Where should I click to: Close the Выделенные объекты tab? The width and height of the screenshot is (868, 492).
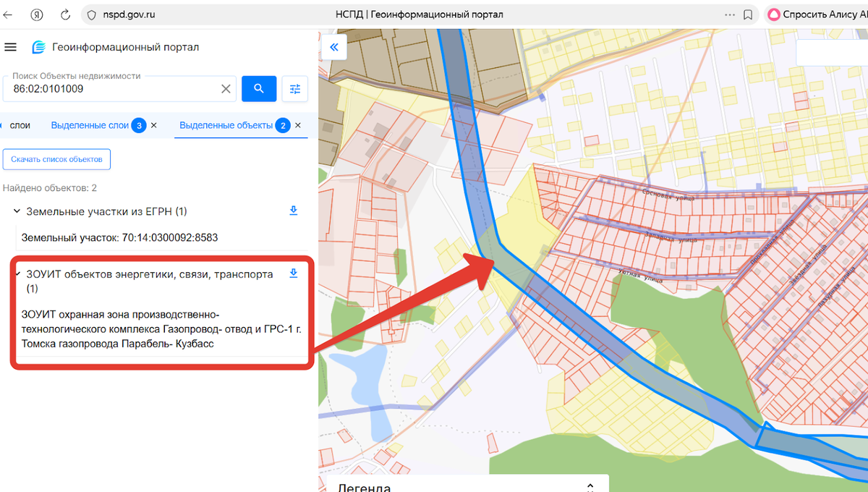click(x=297, y=125)
